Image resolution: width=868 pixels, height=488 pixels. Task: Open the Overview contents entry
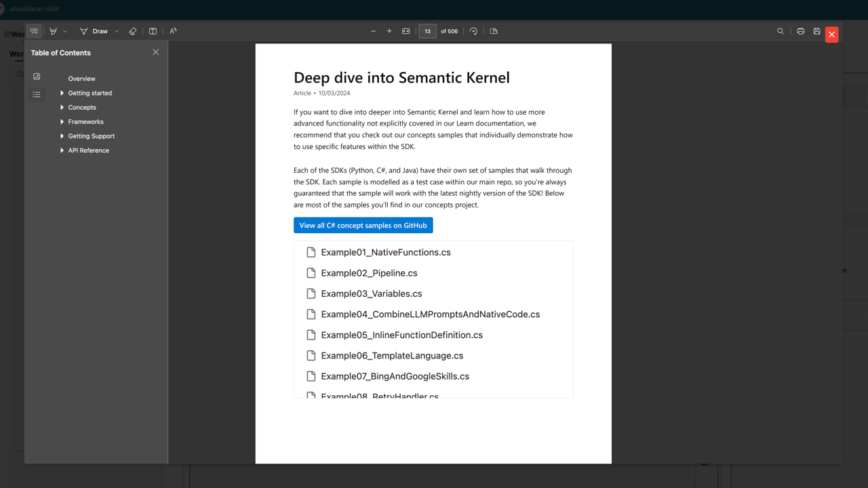coord(81,79)
